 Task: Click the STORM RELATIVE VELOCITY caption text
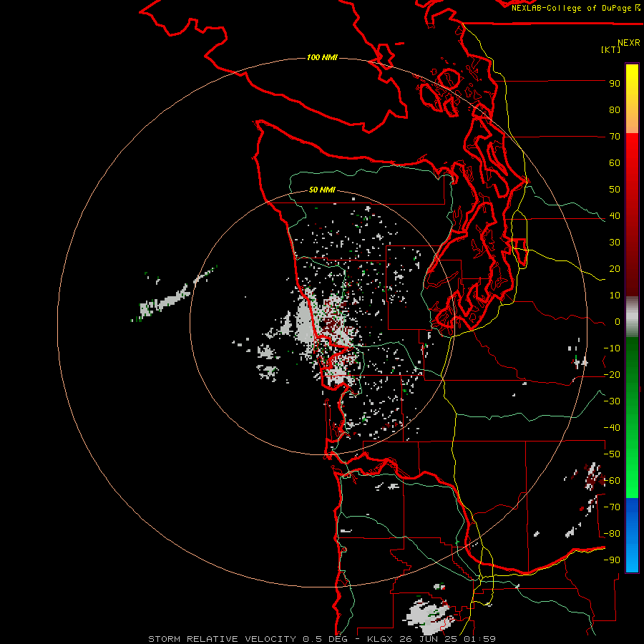point(222,639)
